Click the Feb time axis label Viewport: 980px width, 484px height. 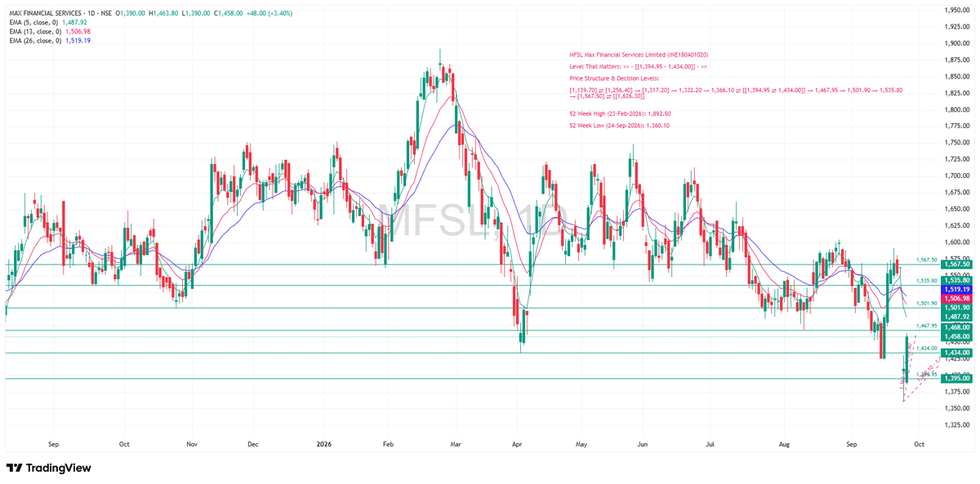[388, 444]
